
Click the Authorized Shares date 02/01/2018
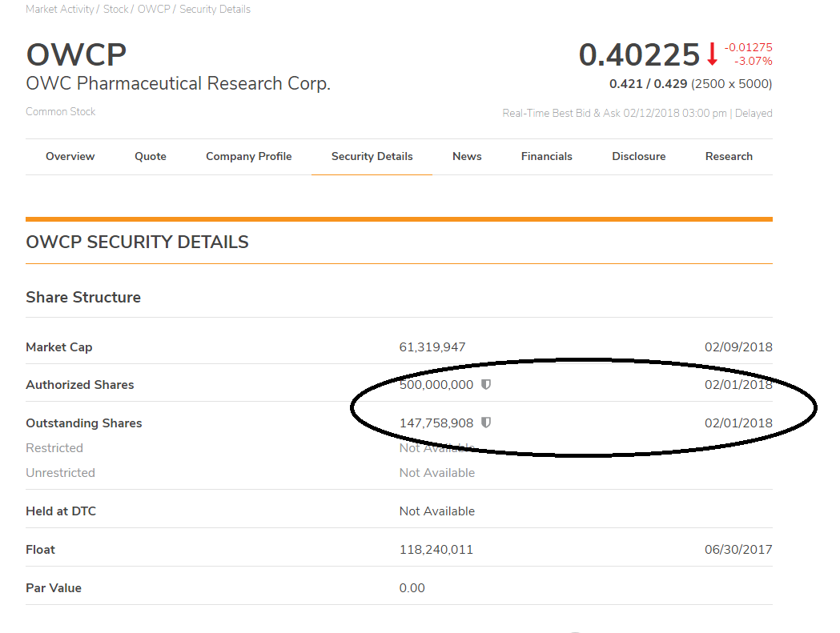click(738, 384)
